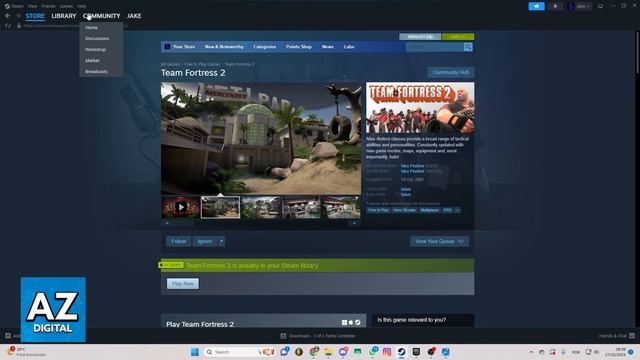Open the Friends menu
The width and height of the screenshot is (640, 360).
[x=49, y=6]
